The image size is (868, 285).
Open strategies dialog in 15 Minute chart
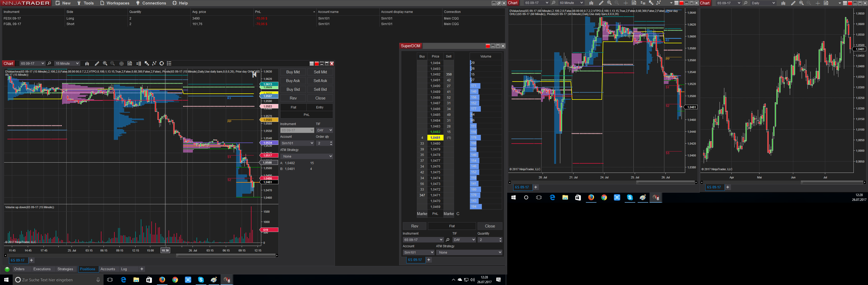(x=154, y=64)
